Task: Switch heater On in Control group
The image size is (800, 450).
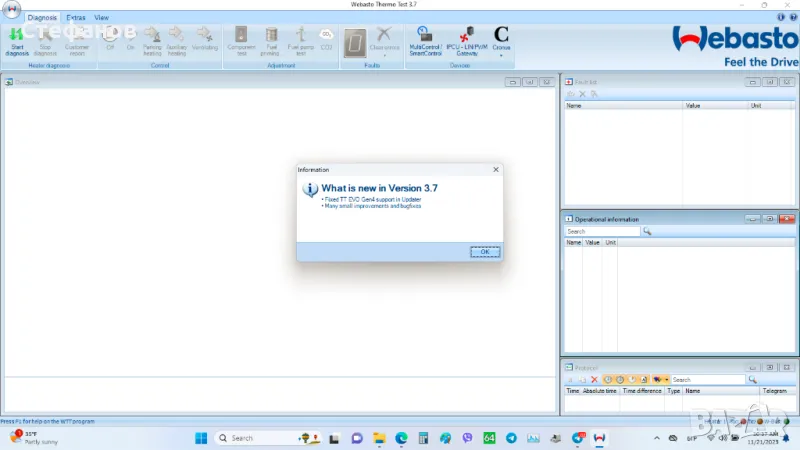Action: point(131,40)
